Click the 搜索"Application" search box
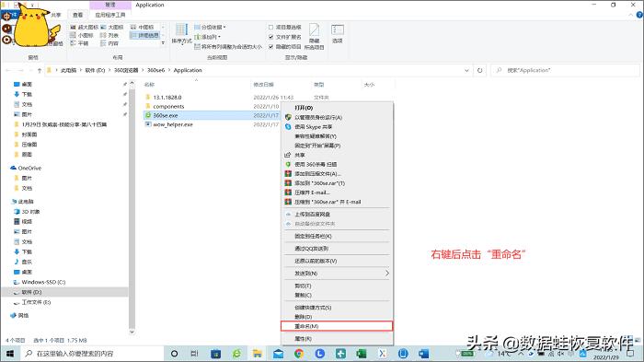This screenshot has height=362, width=644. (566, 70)
